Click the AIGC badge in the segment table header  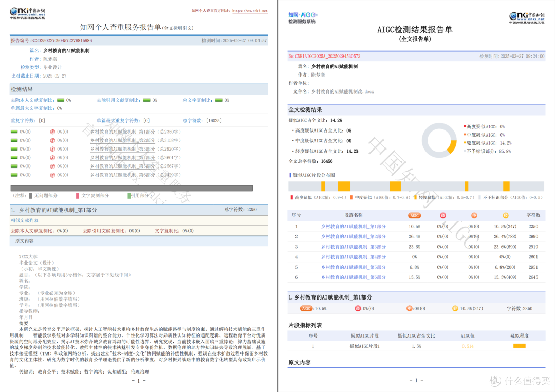click(x=414, y=215)
